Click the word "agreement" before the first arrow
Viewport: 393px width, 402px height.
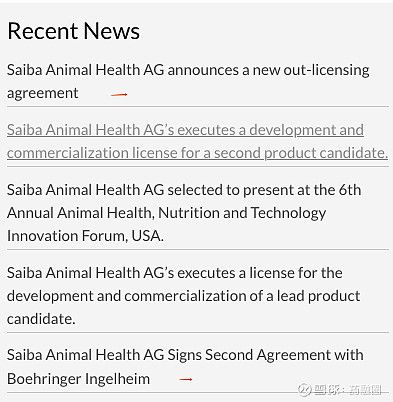(43, 93)
